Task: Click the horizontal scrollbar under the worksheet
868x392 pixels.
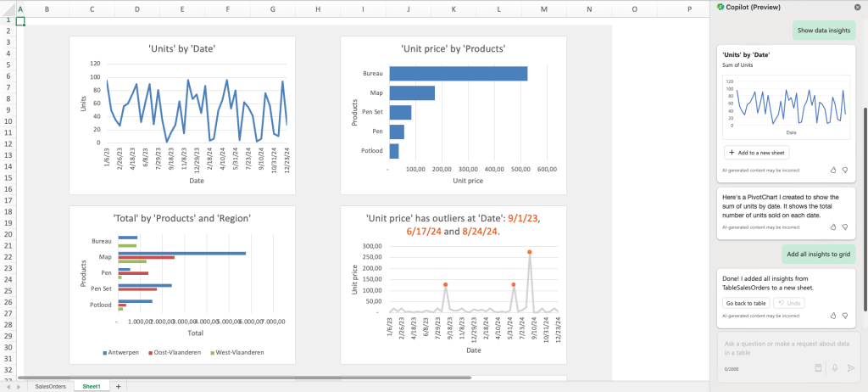Action: (244, 378)
